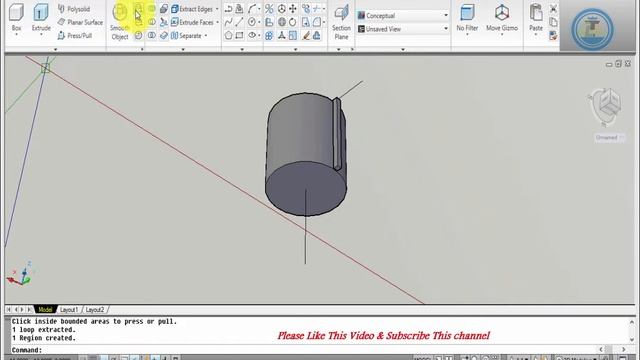Expand the Arc tool flyout arrow
Image resolution: width=640 pixels, height=360 pixels.
(x=259, y=9)
